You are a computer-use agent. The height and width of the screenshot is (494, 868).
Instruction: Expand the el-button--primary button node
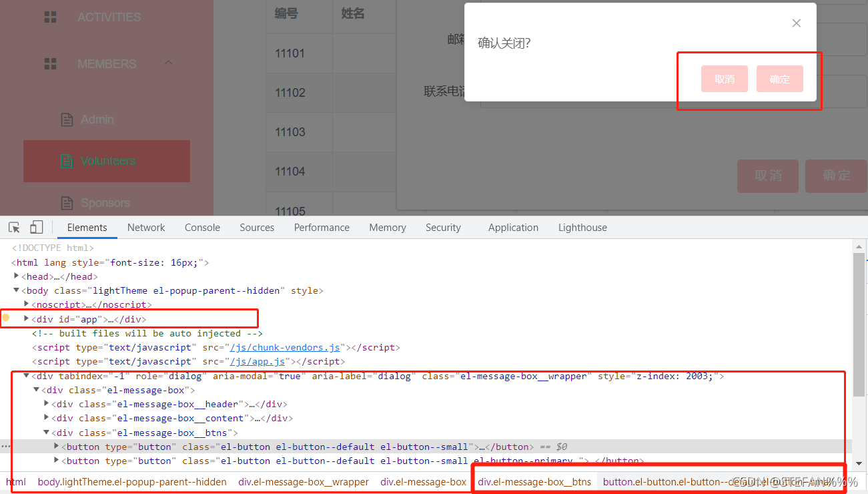click(57, 461)
